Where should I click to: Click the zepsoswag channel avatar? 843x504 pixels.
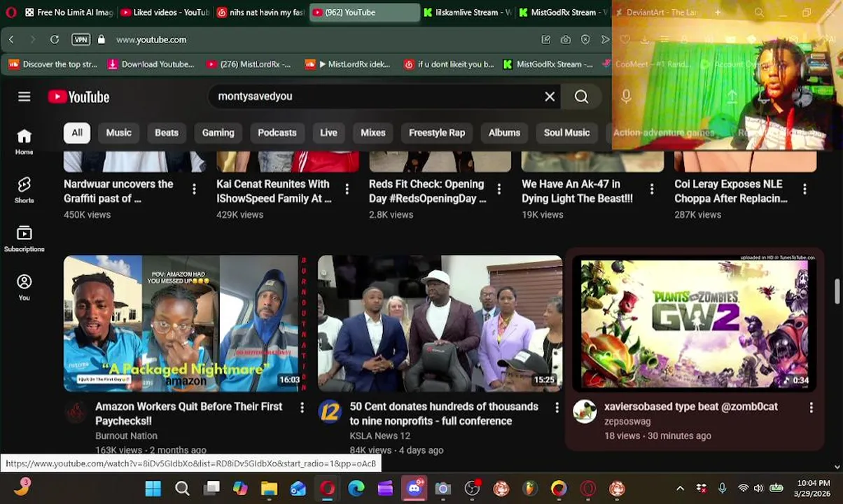click(585, 412)
